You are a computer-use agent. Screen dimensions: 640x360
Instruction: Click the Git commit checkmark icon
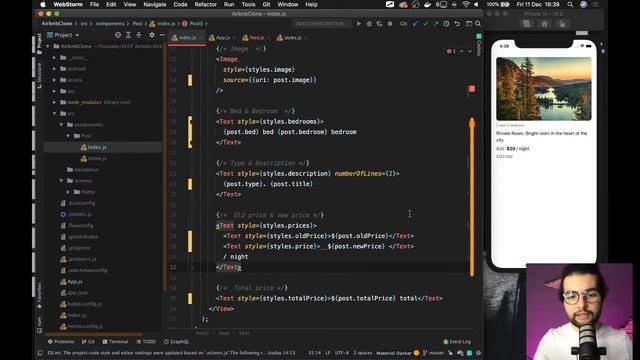coord(425,24)
